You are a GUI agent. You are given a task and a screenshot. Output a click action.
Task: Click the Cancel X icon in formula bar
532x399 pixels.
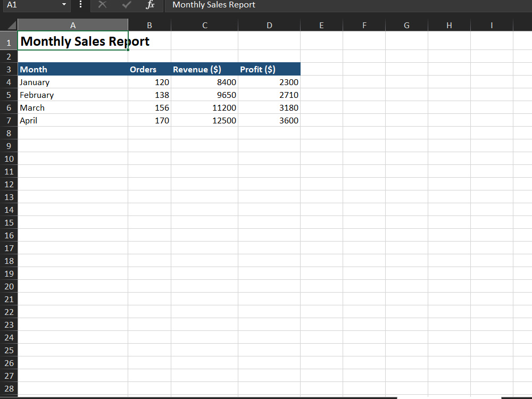pos(102,5)
